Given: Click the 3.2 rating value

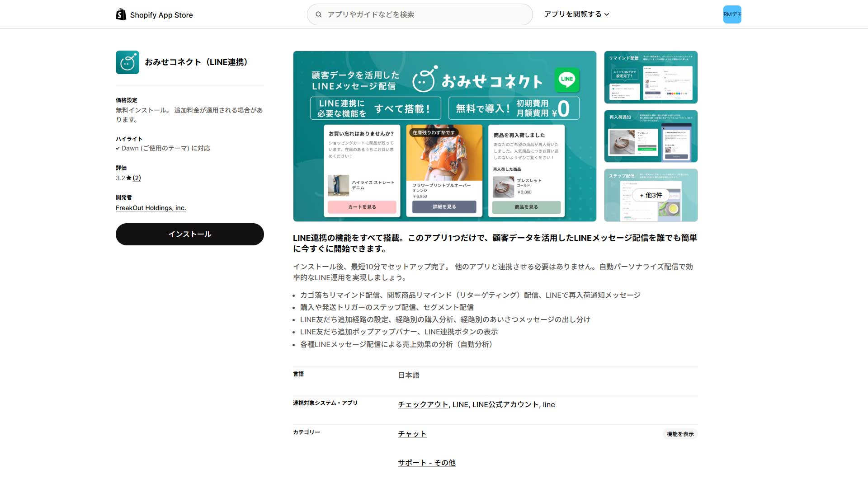Looking at the screenshot, I should pyautogui.click(x=120, y=178).
